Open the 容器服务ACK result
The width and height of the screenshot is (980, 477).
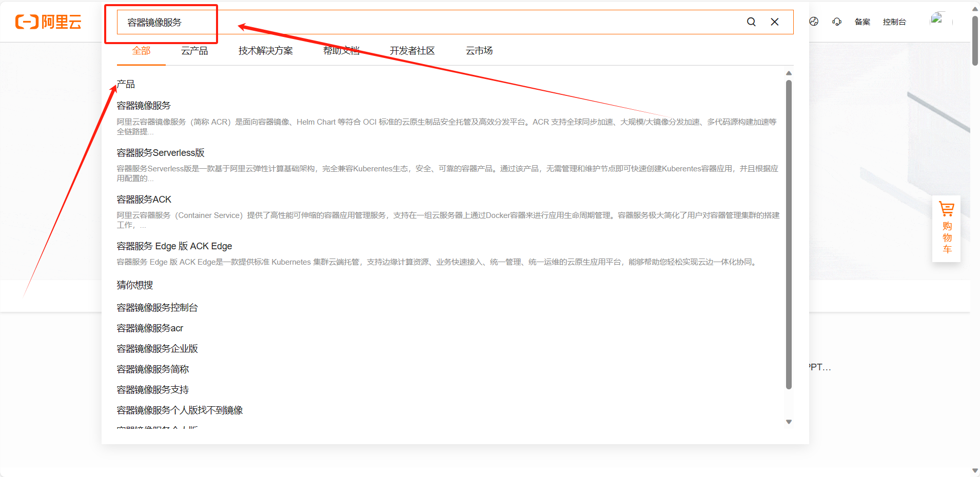(x=144, y=200)
